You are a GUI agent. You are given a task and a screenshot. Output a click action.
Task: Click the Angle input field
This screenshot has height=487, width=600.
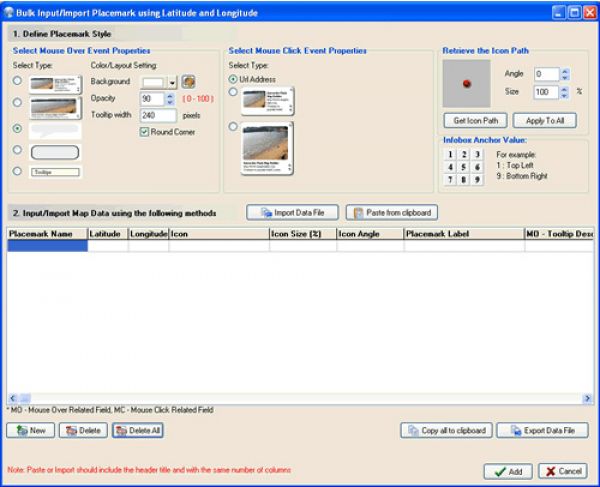coord(547,74)
